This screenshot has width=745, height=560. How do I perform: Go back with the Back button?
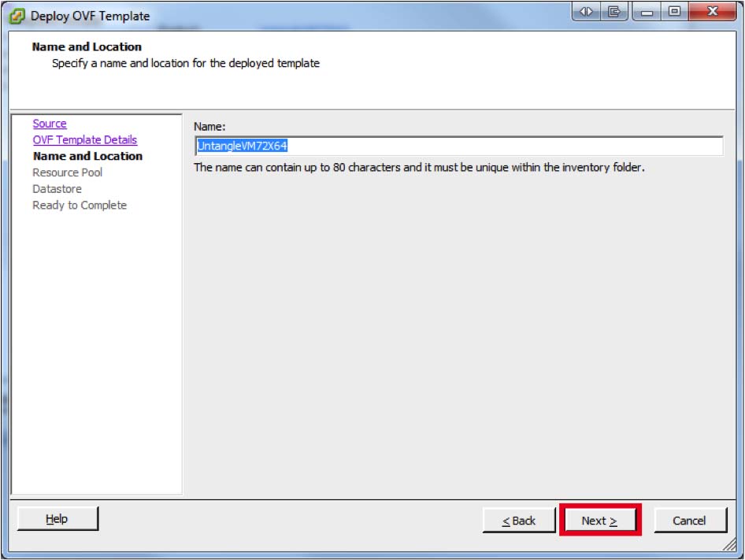(x=519, y=520)
